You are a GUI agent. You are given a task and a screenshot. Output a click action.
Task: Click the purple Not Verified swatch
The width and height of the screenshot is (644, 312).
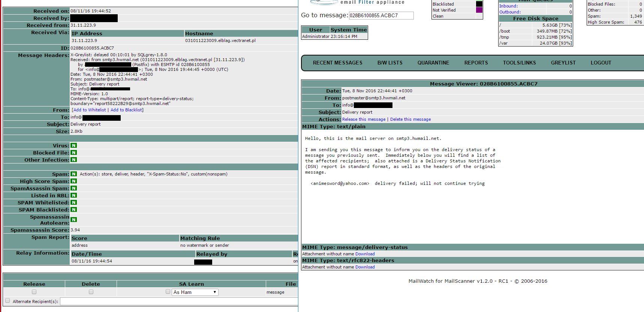click(x=479, y=10)
